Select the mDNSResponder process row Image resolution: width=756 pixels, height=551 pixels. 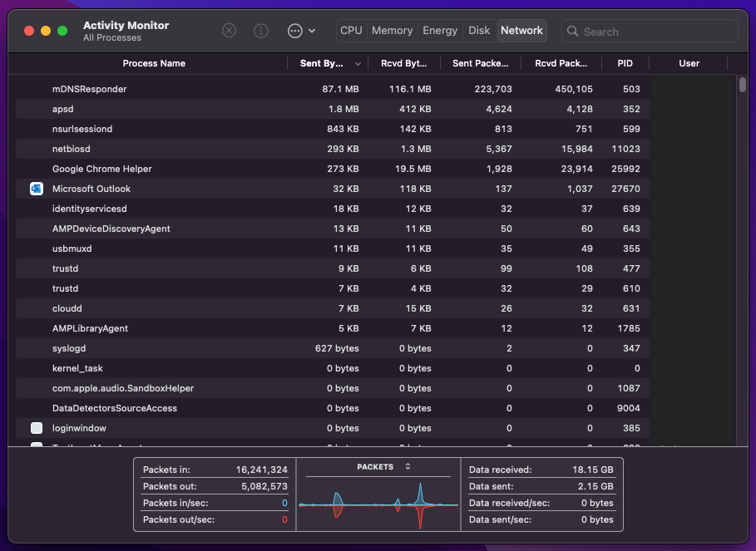pyautogui.click(x=333, y=89)
